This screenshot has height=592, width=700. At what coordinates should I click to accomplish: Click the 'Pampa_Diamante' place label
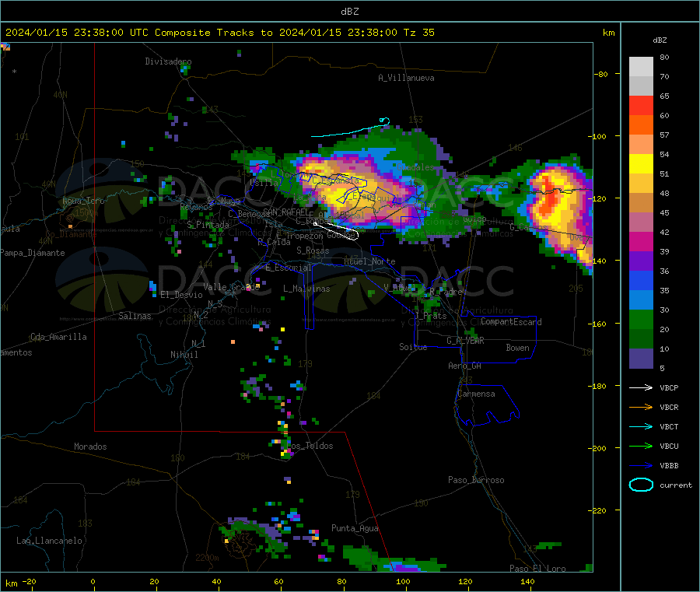point(33,253)
